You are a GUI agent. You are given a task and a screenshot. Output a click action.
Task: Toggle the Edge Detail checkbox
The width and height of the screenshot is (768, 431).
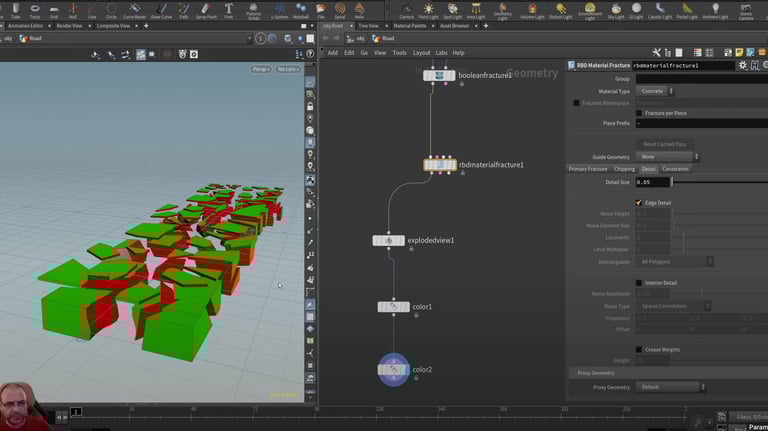point(639,203)
